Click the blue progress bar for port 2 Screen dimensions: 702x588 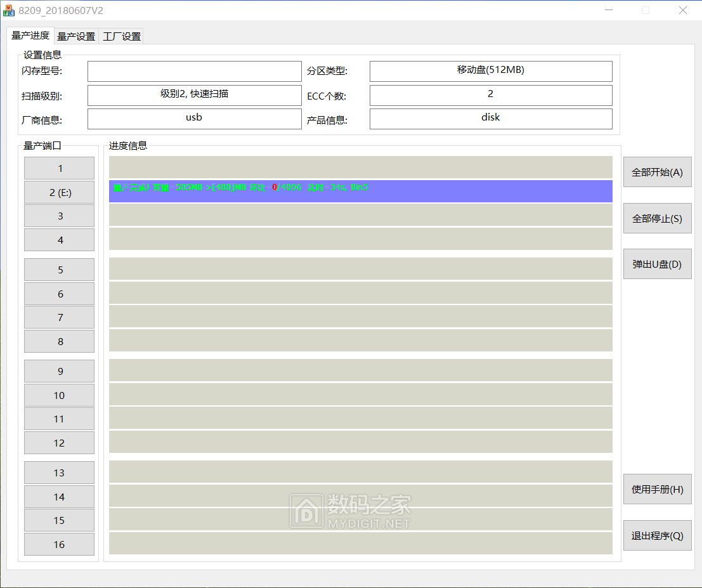(360, 191)
